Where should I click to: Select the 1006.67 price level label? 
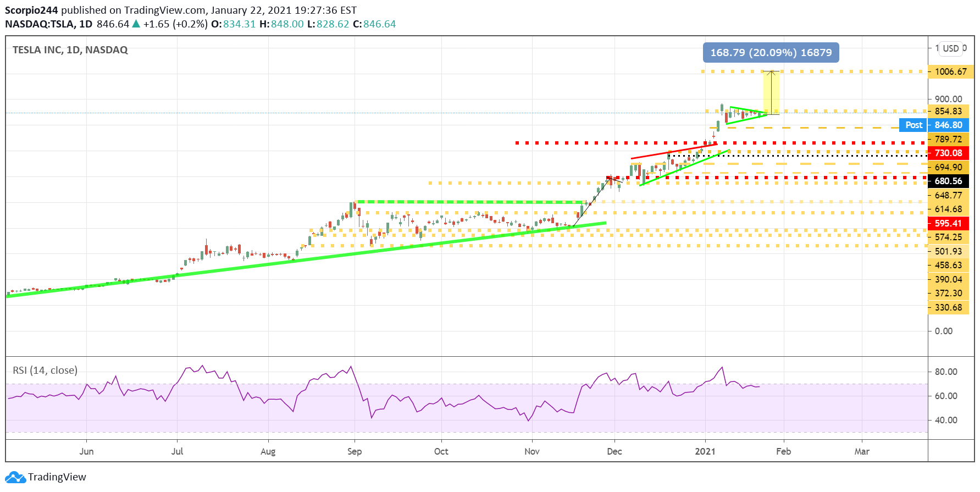950,71
